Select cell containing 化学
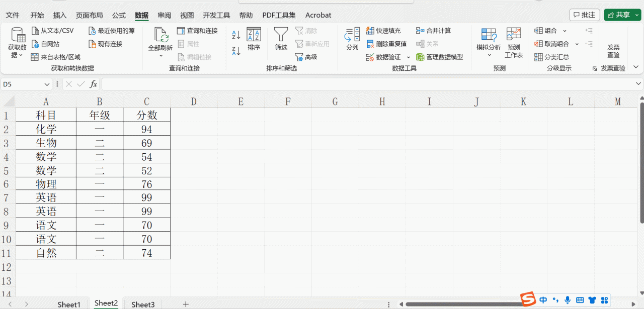644x309 pixels. (x=46, y=129)
